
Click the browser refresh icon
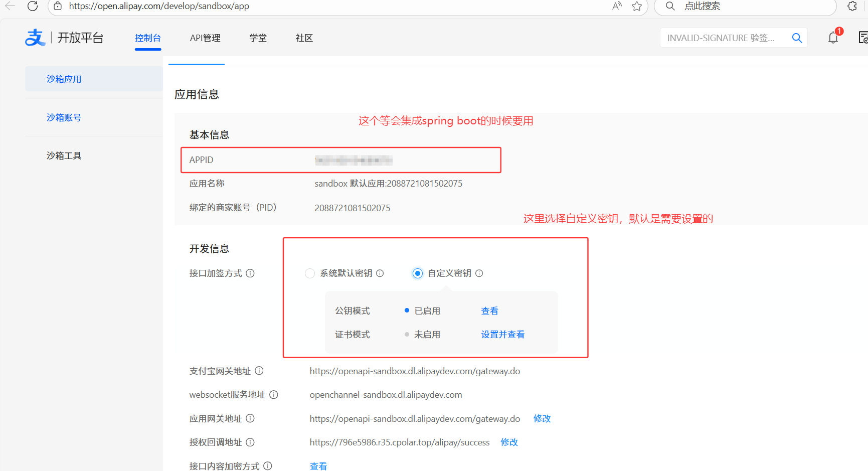[x=33, y=6]
